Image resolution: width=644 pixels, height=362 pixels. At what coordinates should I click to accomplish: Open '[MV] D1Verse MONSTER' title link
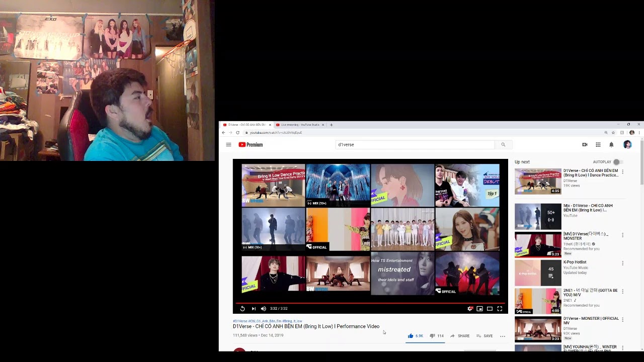click(x=586, y=236)
